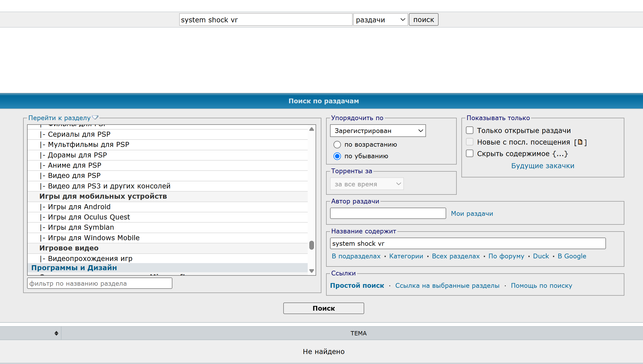Open the Зарегистрирован sort dropdown
This screenshot has height=364, width=643.
click(x=378, y=131)
